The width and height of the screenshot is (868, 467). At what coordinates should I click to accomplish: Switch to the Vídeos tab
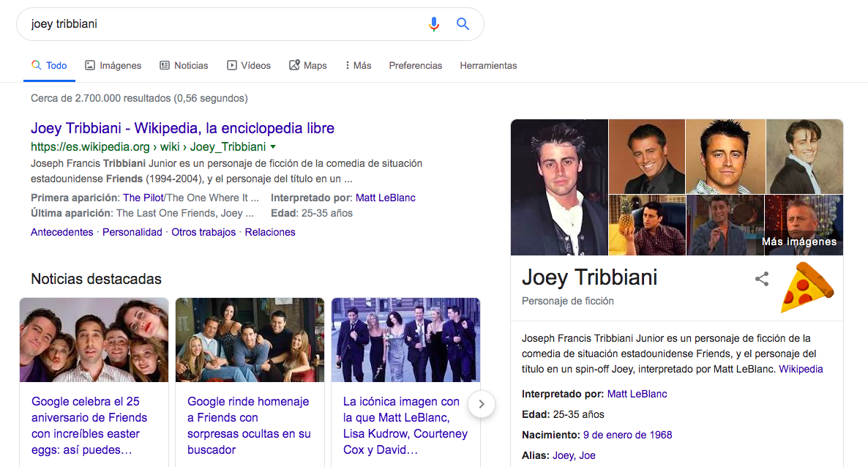(249, 65)
